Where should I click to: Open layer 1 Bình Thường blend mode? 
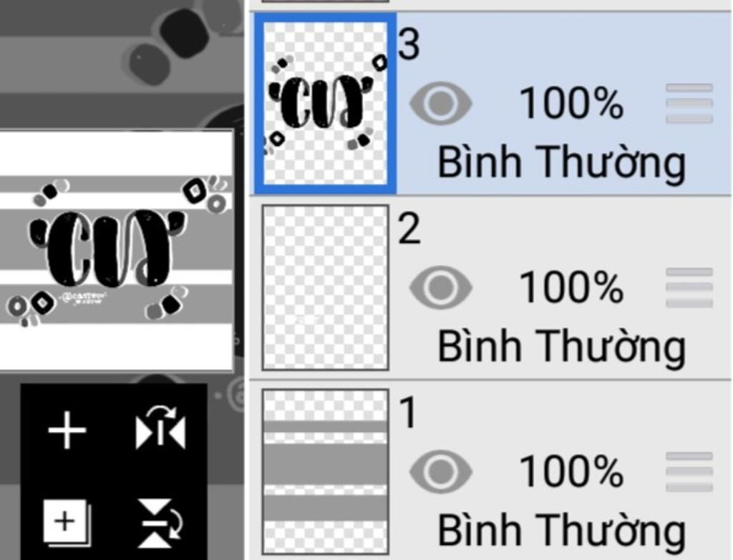point(561,530)
